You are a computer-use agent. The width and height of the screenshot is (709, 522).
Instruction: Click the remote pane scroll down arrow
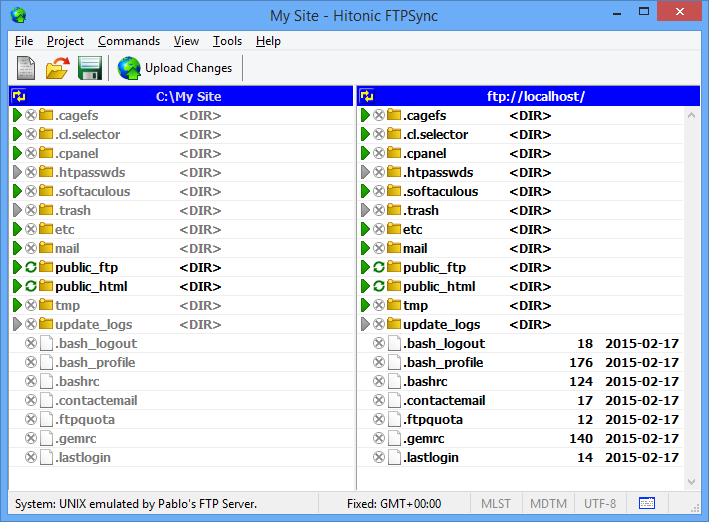(x=691, y=482)
